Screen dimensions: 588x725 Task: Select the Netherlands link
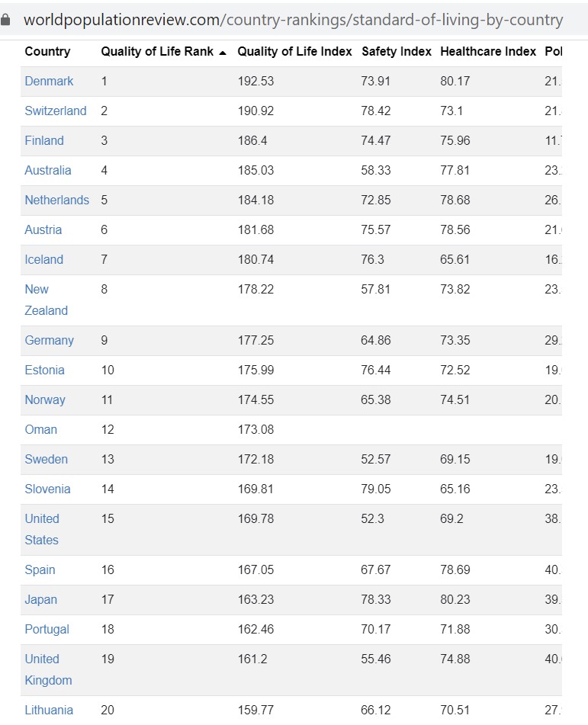57,200
